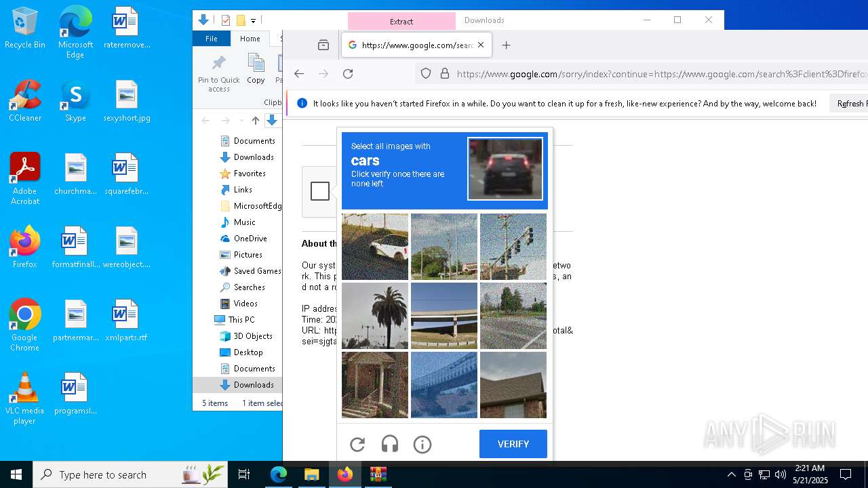Screen dimensions: 868x488
Task: Click taskbar search box
Action: pyautogui.click(x=130, y=474)
